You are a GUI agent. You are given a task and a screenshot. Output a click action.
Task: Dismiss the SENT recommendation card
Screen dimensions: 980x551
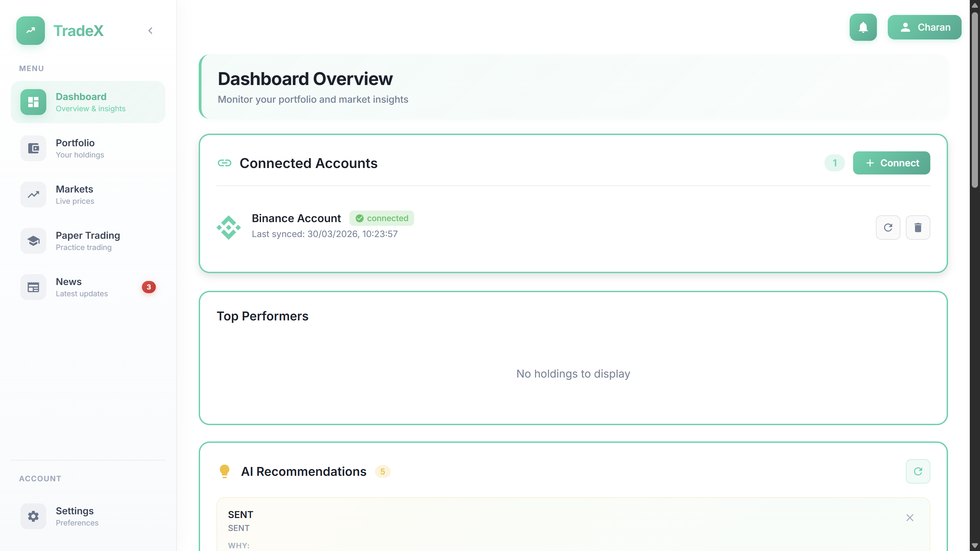point(910,518)
